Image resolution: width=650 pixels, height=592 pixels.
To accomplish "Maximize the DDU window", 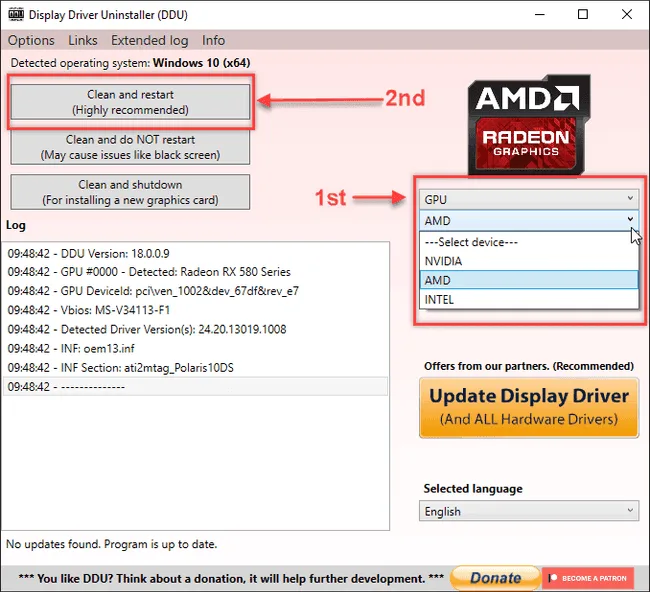I will click(582, 15).
